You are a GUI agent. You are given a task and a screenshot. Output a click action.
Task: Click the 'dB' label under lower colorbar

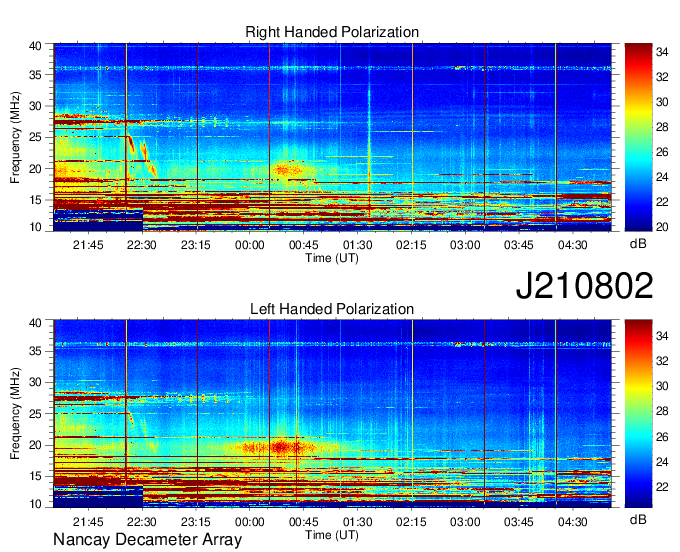tap(638, 519)
